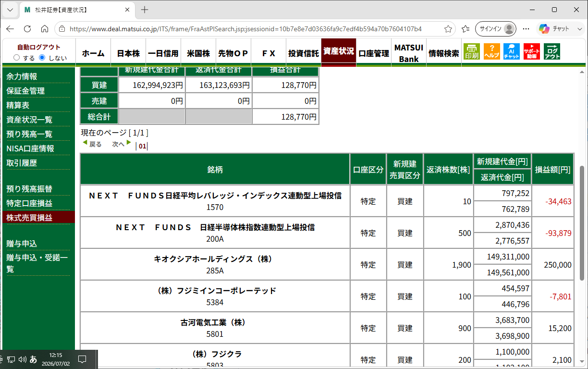Click the 戻る previous page link
The height and width of the screenshot is (369, 588).
(x=92, y=144)
